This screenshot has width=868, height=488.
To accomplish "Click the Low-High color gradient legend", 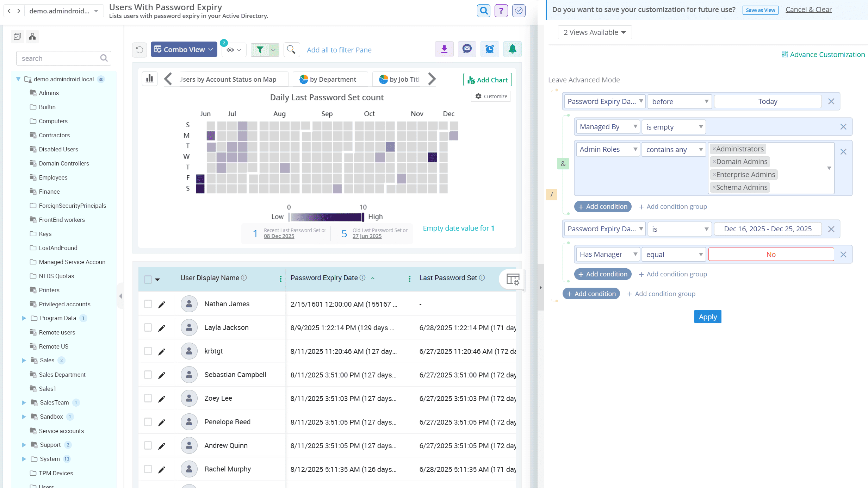I will click(326, 217).
